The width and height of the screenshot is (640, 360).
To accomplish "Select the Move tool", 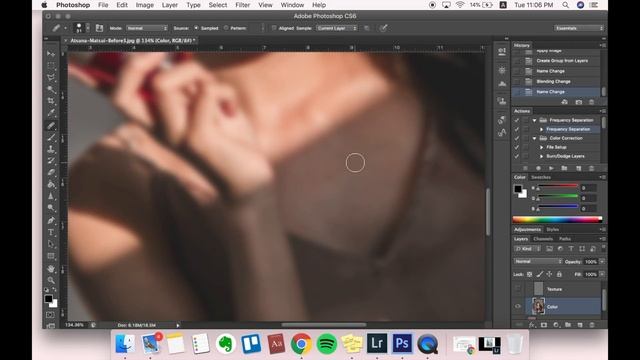I will (51, 53).
